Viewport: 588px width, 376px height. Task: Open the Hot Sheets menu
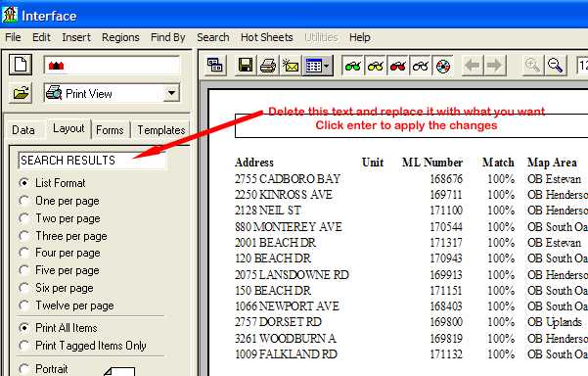coord(267,37)
